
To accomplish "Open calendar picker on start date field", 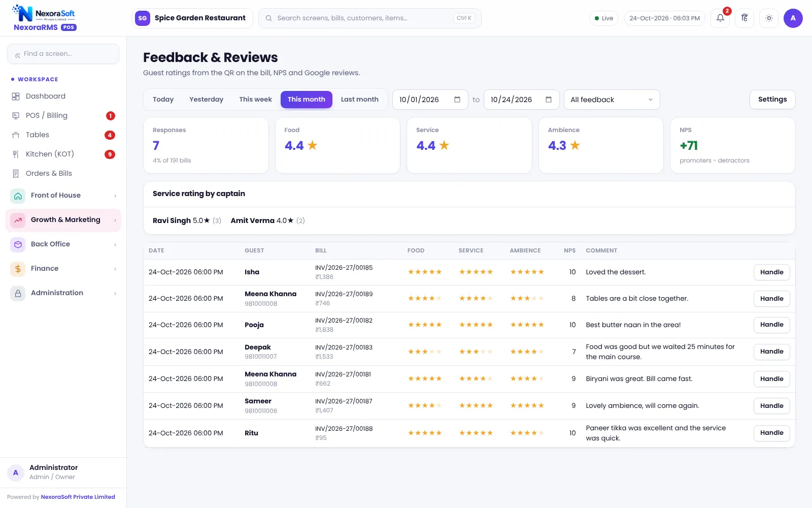I will click(x=457, y=100).
